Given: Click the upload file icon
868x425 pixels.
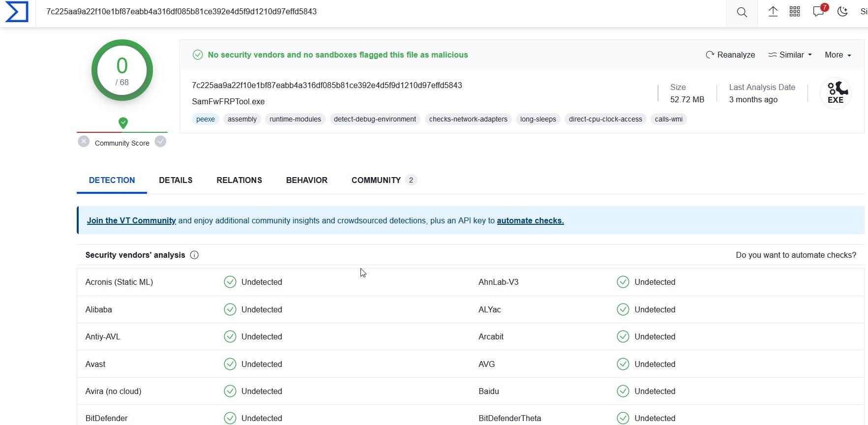Looking at the screenshot, I should (773, 12).
